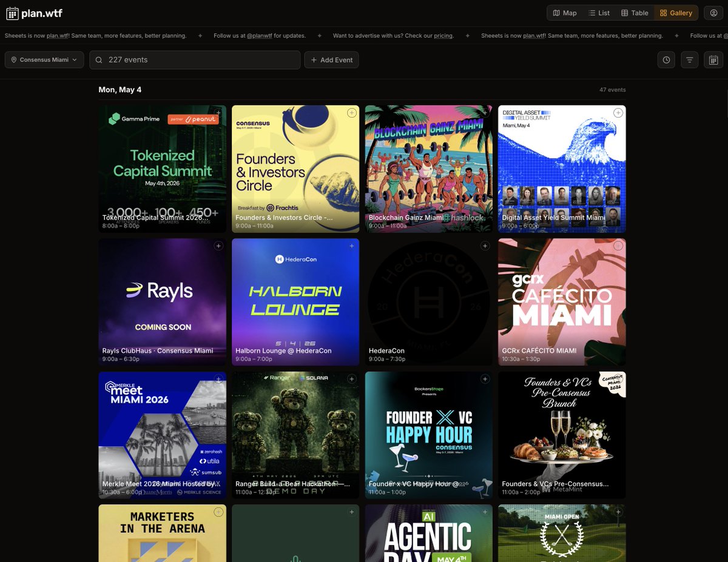This screenshot has width=728, height=562.
Task: Add Founders & Investors Circle with plus icon
Action: pyautogui.click(x=351, y=113)
